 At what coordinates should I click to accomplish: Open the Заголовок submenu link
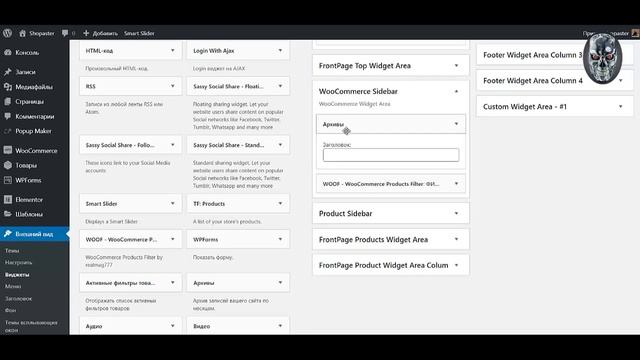tap(18, 298)
